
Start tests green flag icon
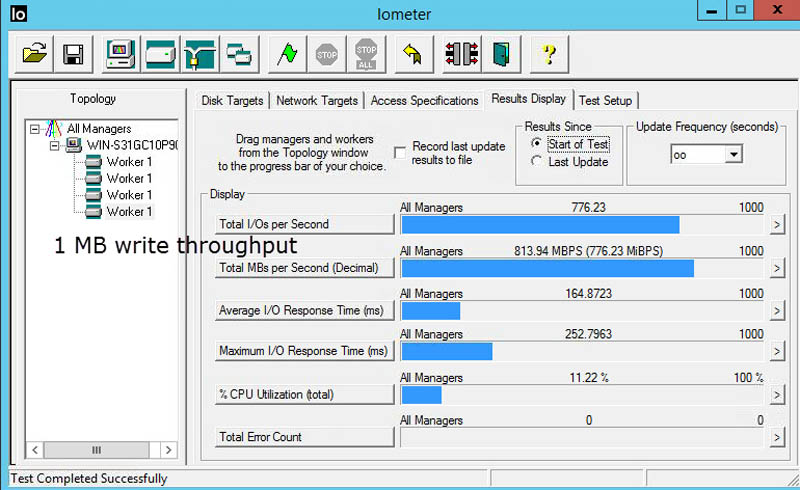287,54
